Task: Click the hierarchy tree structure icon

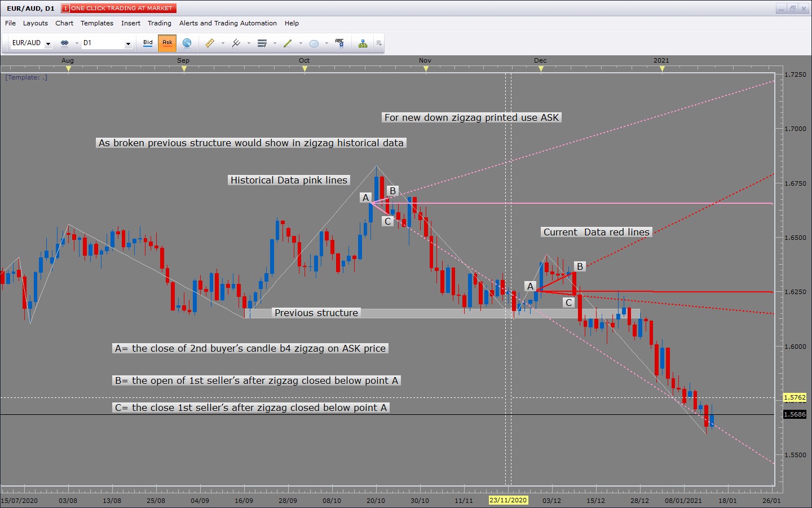Action: click(363, 43)
